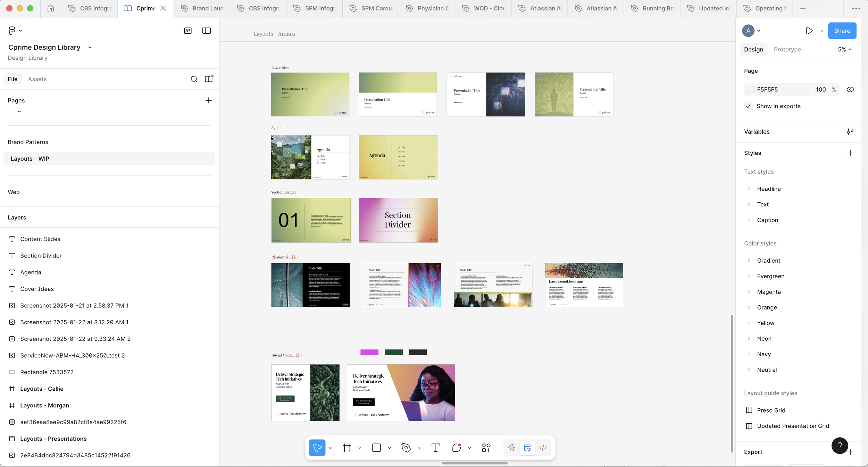Select the Text tool

[435, 448]
